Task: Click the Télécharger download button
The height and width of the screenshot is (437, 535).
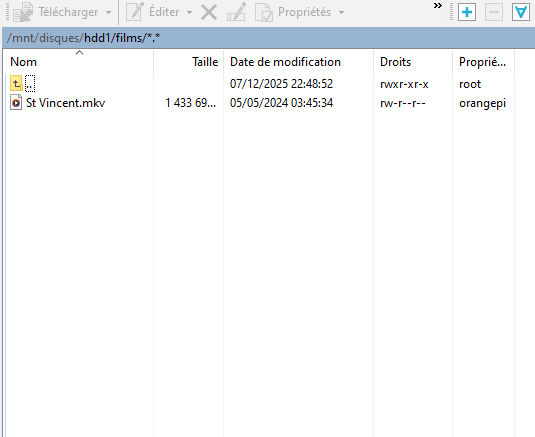Action: pos(56,12)
